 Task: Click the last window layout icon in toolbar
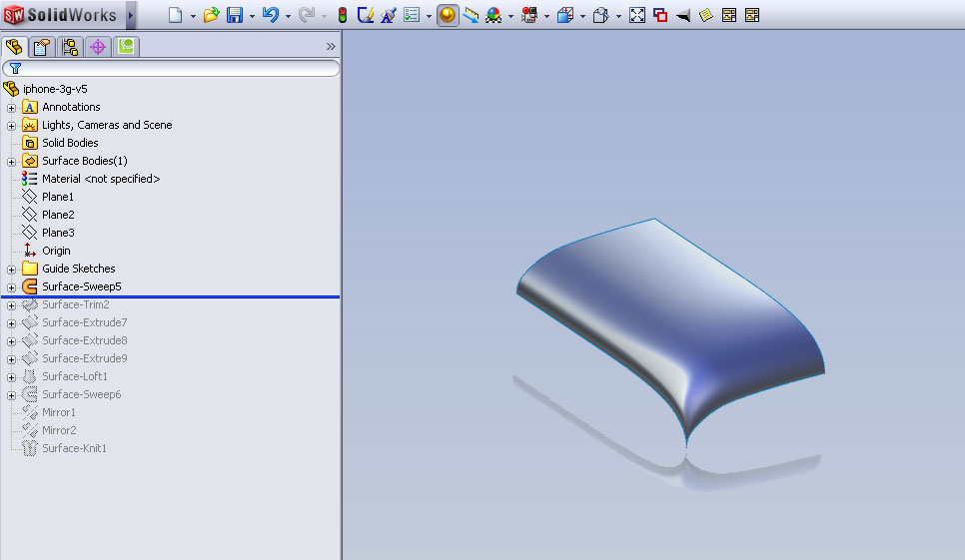752,15
